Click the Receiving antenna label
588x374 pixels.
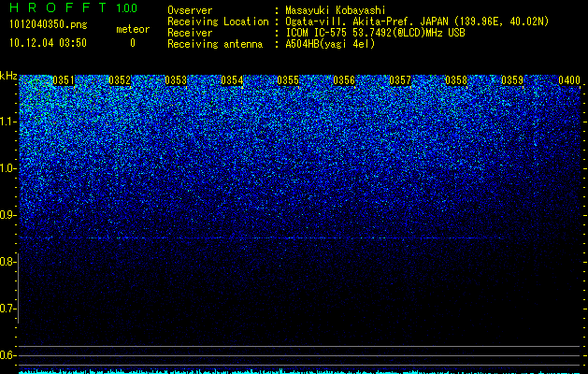point(215,44)
